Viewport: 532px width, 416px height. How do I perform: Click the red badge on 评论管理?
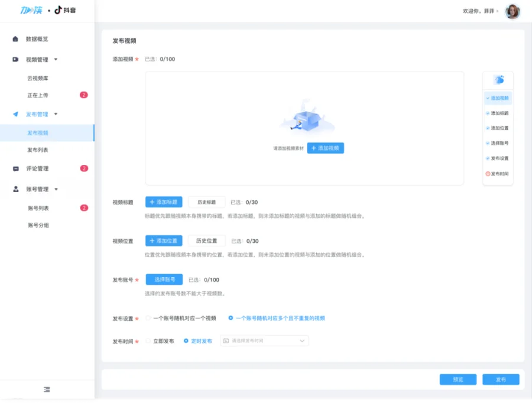tap(84, 168)
